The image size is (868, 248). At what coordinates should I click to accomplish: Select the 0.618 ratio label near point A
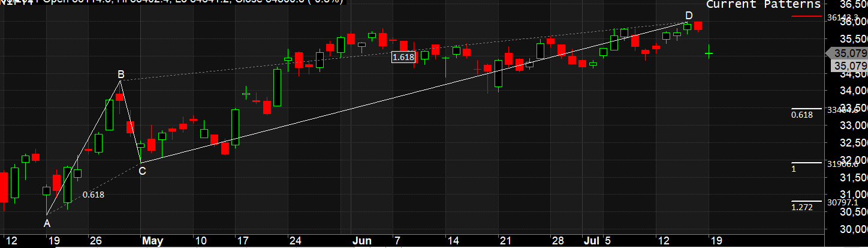(93, 195)
